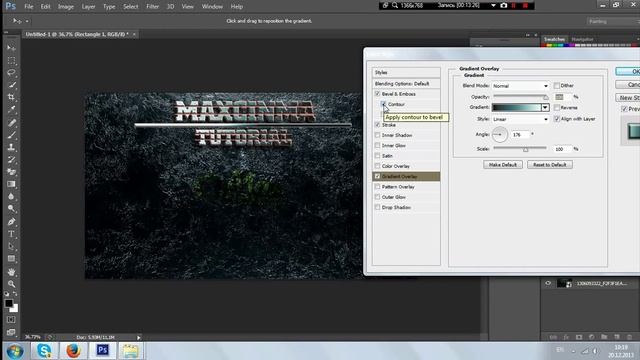
Task: Toggle Quick Mask mode icon
Action: tap(11, 320)
